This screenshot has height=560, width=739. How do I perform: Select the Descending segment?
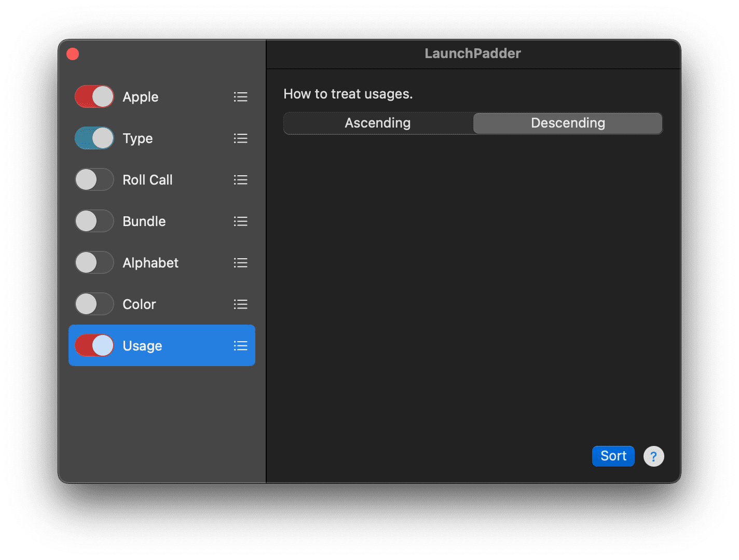[568, 123]
